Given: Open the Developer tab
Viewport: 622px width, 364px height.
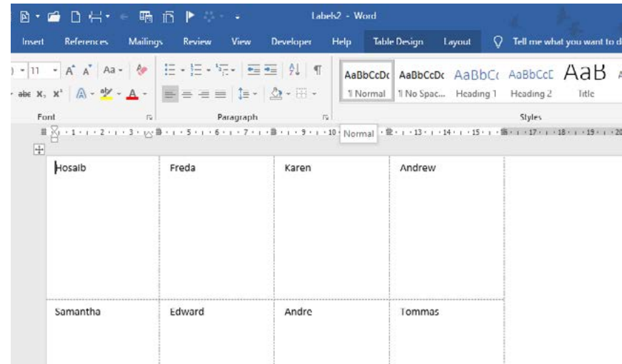Looking at the screenshot, I should tap(291, 41).
